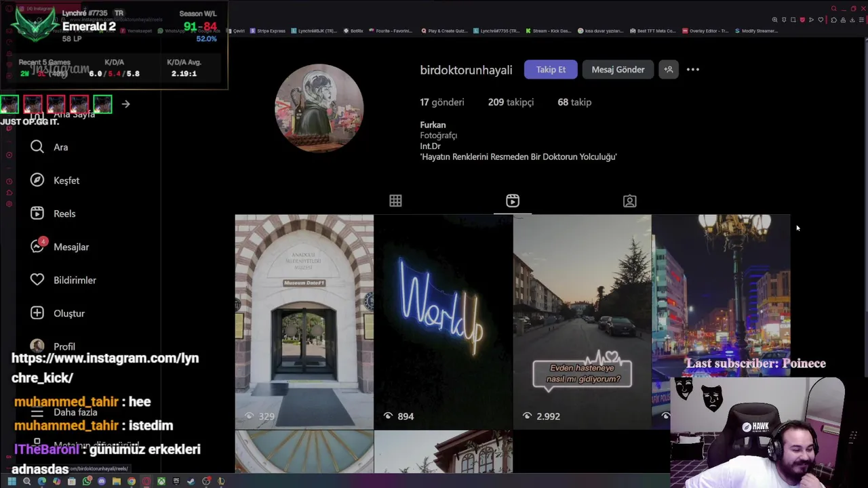
Task: Launch Microsoft Edge from the taskbar
Action: click(x=42, y=481)
